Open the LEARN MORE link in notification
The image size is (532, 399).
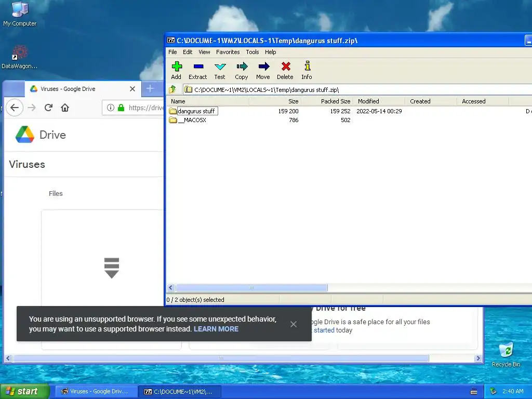[x=216, y=329]
